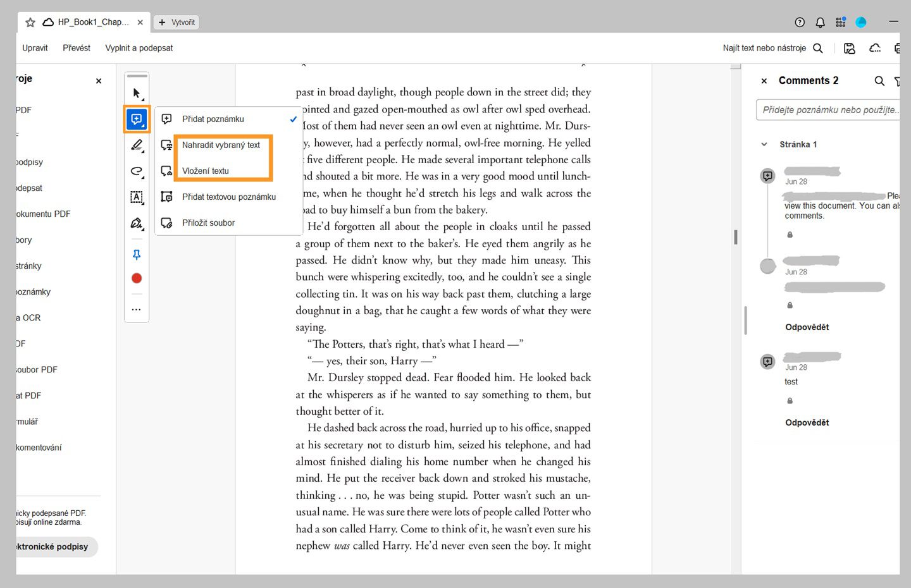Click the cloud icon beside the document tab
The height and width of the screenshot is (588, 911).
[x=48, y=22]
